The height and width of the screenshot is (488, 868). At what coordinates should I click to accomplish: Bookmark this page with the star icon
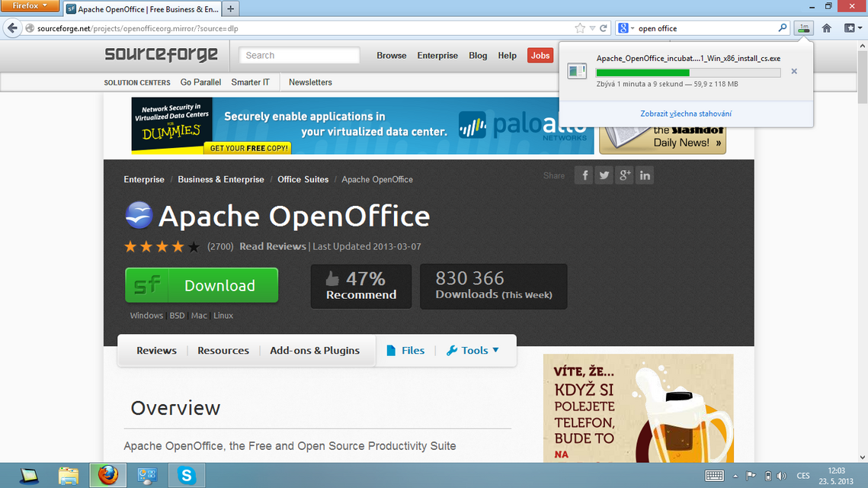(x=580, y=28)
